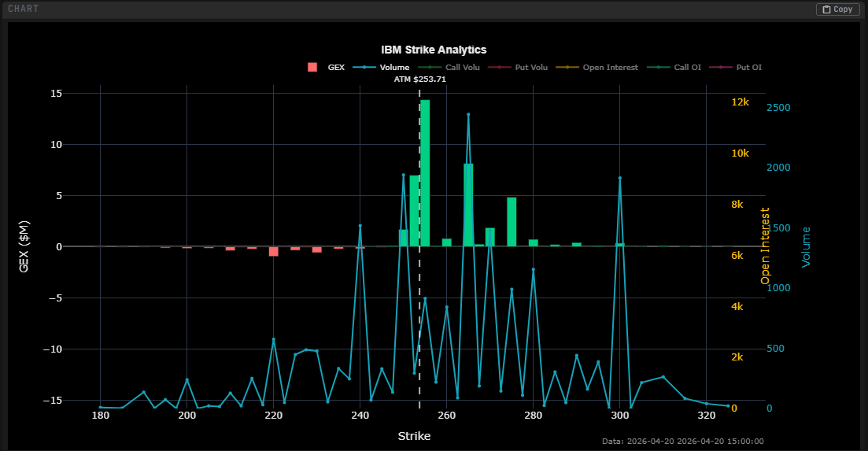This screenshot has height=451, width=868.
Task: Click the red GEX legend swatch
Action: [312, 68]
